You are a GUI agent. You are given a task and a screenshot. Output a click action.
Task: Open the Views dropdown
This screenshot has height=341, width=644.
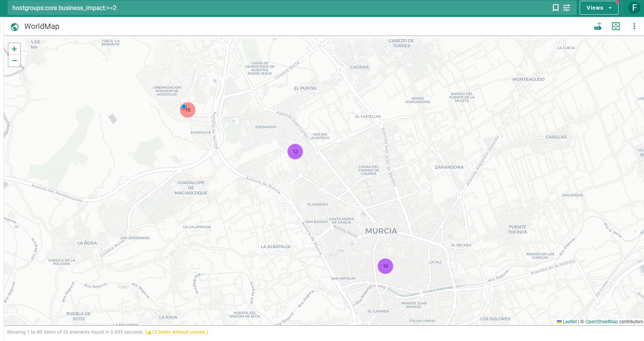[599, 8]
